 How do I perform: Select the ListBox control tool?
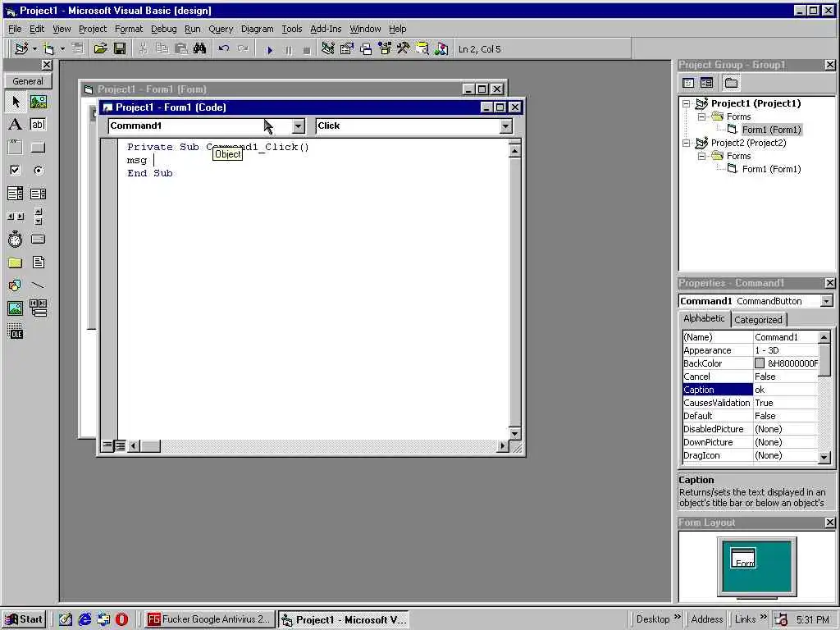coord(38,194)
